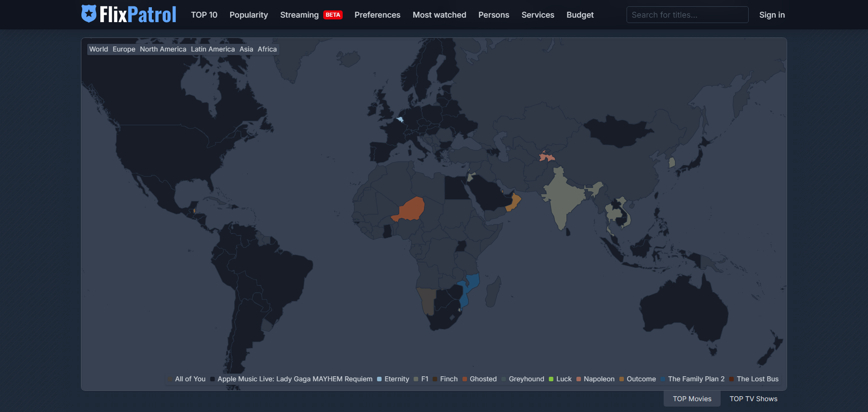Image resolution: width=868 pixels, height=412 pixels.
Task: Click the FlixPatrol shield logo icon
Action: point(89,14)
